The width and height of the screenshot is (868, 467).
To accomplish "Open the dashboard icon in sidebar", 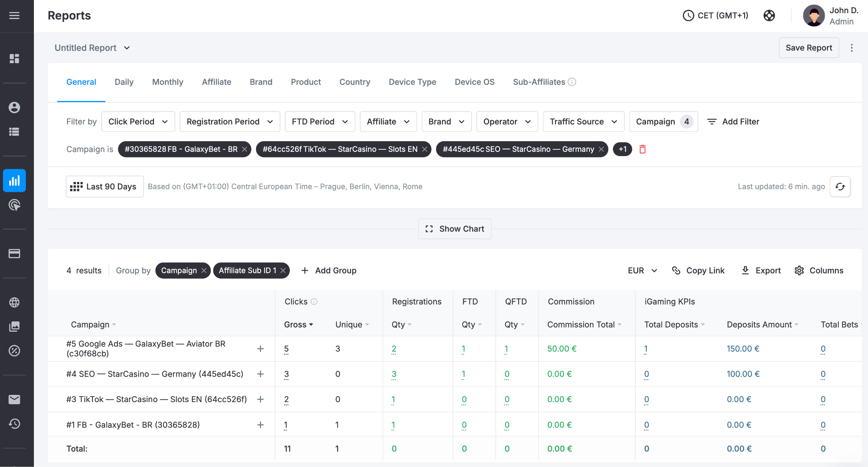I will (x=14, y=59).
